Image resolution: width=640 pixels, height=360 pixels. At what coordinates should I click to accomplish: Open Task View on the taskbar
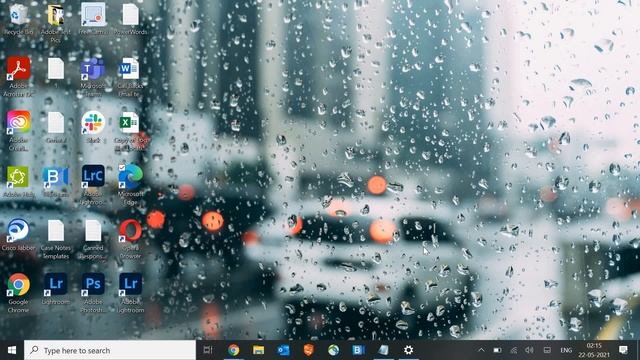click(x=208, y=350)
